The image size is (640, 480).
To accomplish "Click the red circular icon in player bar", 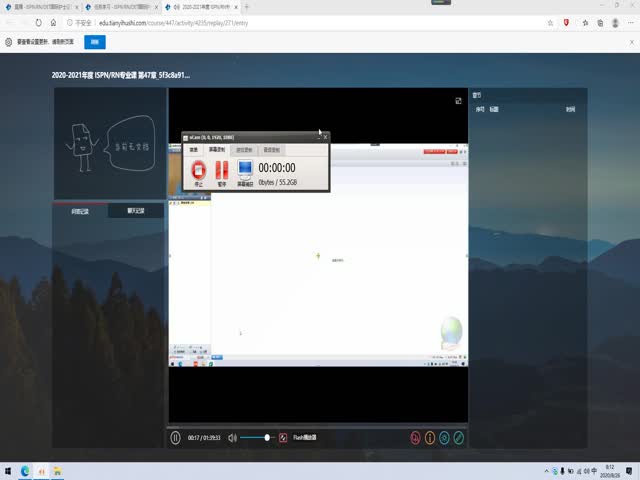I will coord(415,437).
